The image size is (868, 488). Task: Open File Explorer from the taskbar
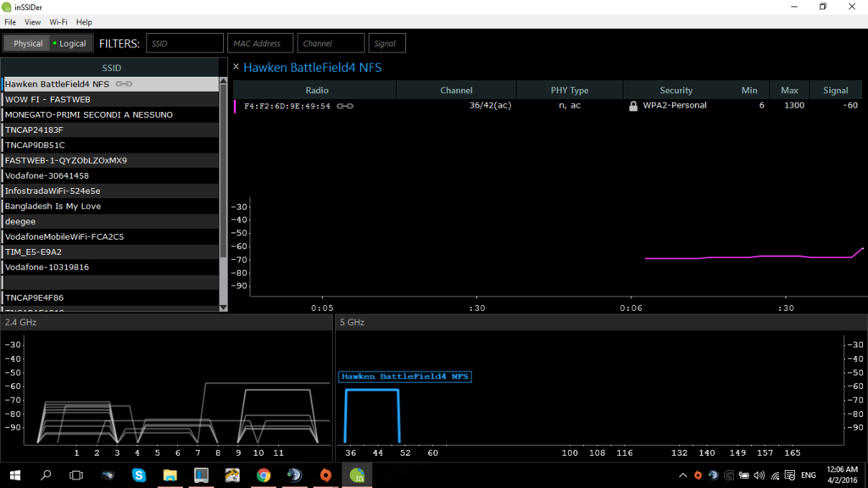[170, 475]
